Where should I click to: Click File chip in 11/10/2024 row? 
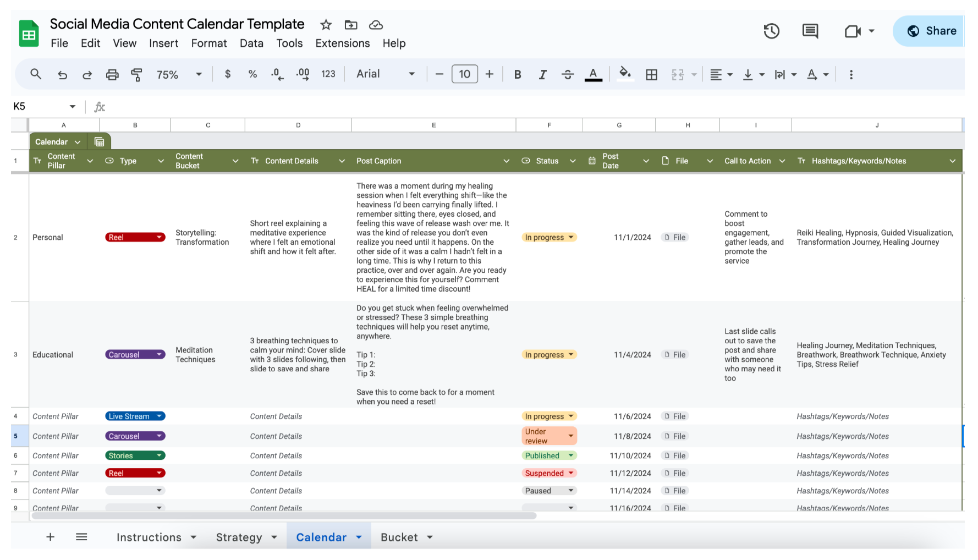coord(675,455)
